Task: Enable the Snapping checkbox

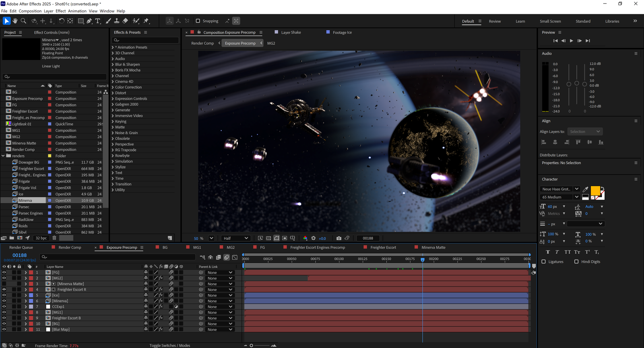Action: coord(198,21)
